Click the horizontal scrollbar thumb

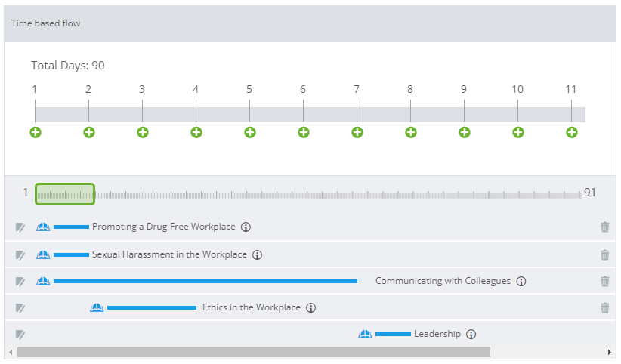pyautogui.click(x=254, y=352)
